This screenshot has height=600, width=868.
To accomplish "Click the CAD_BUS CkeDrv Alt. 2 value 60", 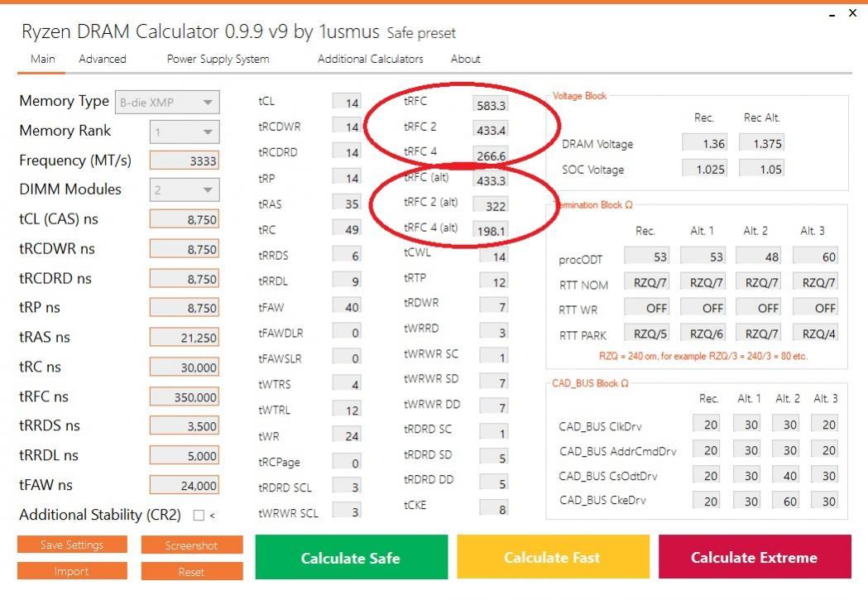I will 785,501.
